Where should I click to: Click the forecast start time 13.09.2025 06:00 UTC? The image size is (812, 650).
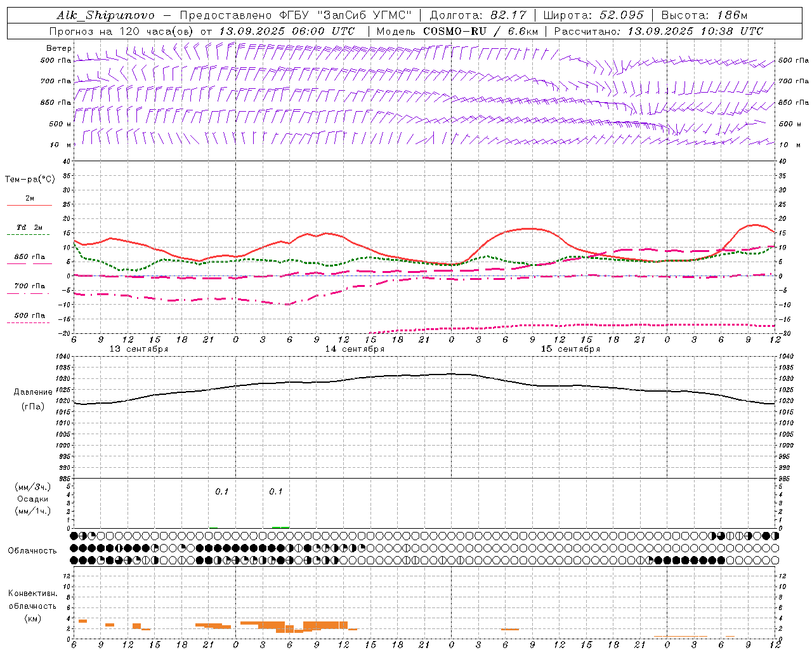[287, 31]
